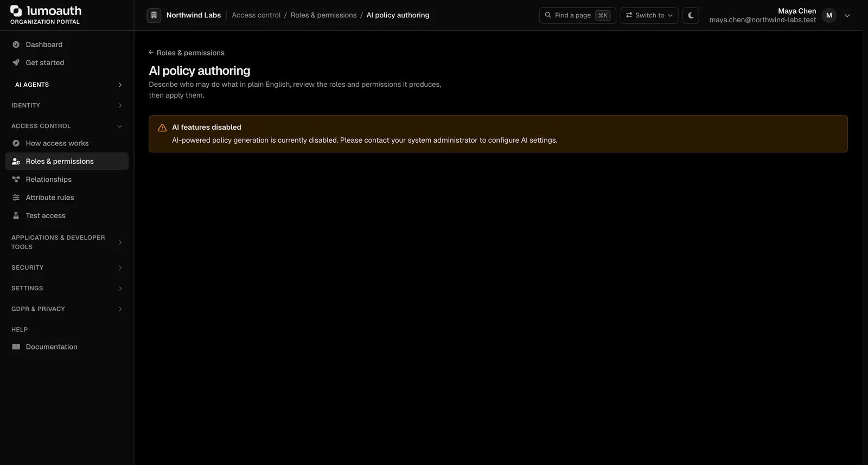Open Get started in the sidebar

(67, 62)
